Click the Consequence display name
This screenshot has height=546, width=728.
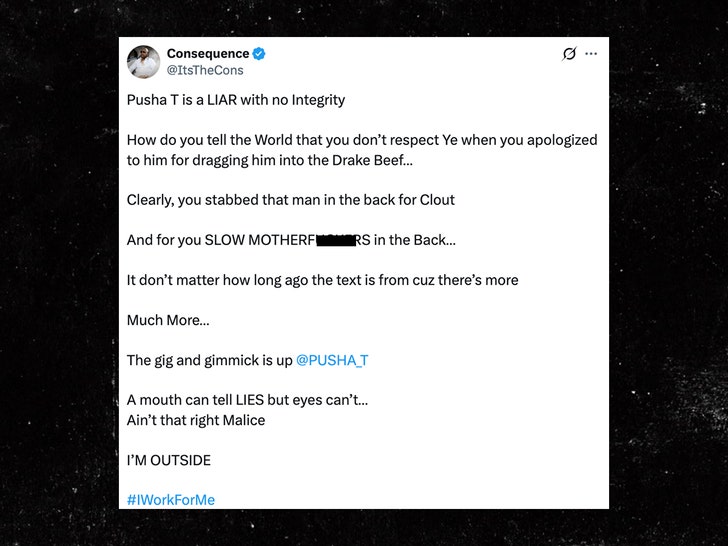[x=208, y=54]
